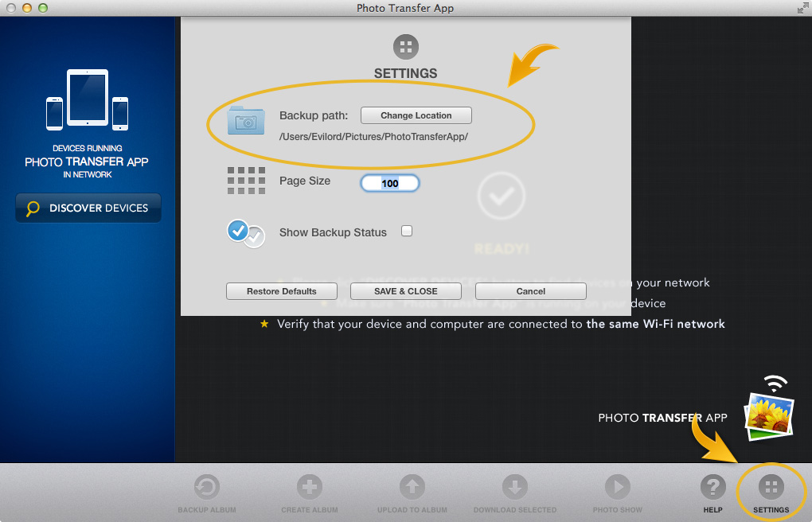Click the 'the same Wi-Fi network' tip text
The image size is (812, 522).
point(656,324)
